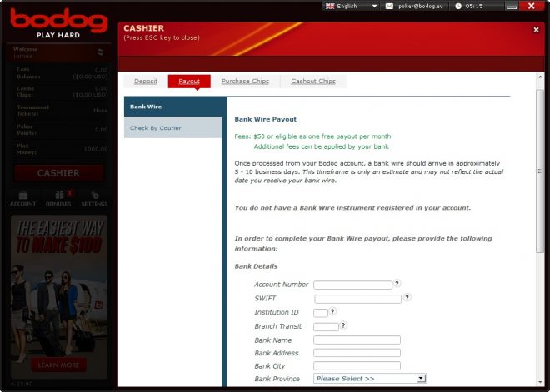Click into the Branch Transit field
The height and width of the screenshot is (392, 550).
tap(326, 327)
